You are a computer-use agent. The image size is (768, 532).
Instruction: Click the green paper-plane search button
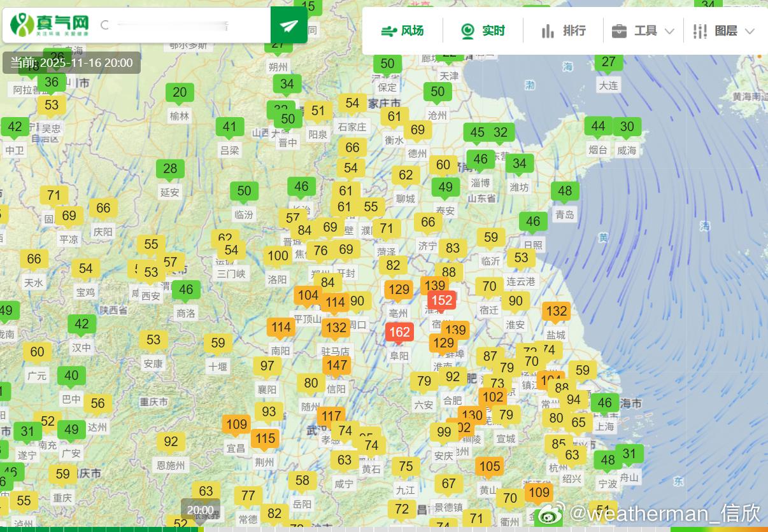pos(289,25)
